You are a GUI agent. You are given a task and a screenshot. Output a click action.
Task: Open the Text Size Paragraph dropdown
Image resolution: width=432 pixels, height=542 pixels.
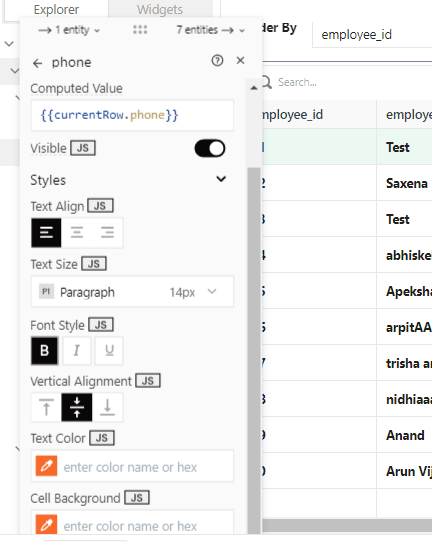click(132, 292)
